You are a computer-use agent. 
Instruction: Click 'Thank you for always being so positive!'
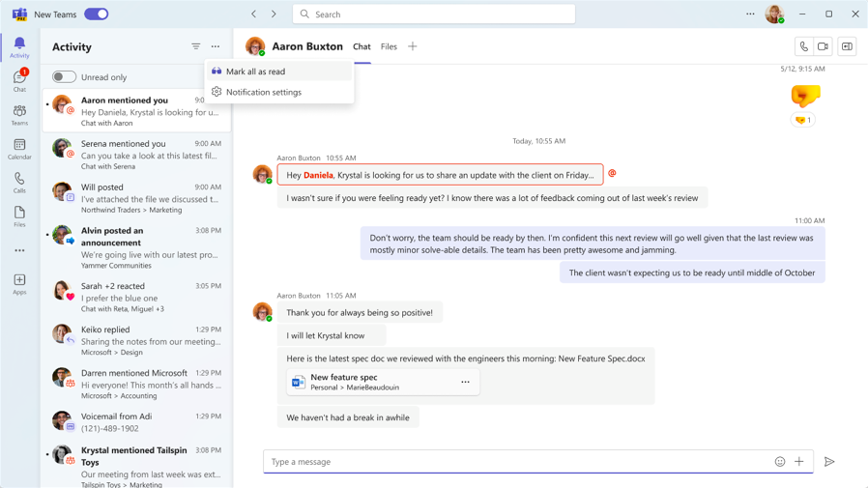tap(360, 312)
